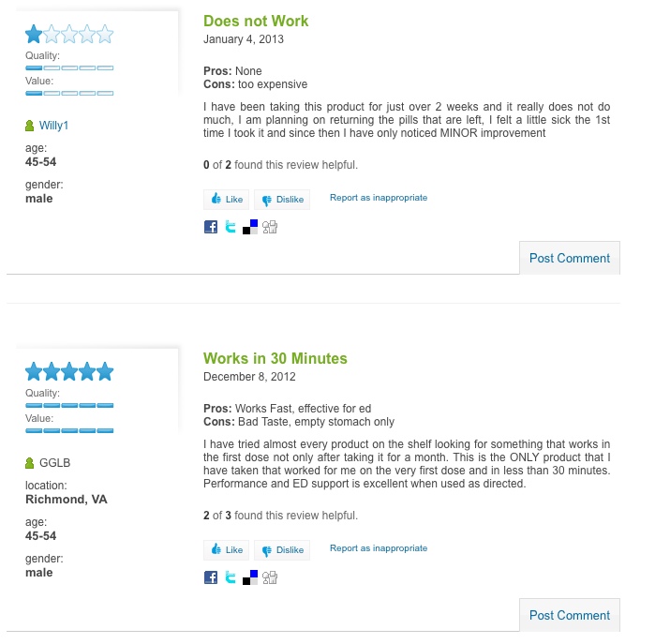The height and width of the screenshot is (644, 655).
Task: Click the Digg icon under GGLB's review
Action: click(270, 577)
